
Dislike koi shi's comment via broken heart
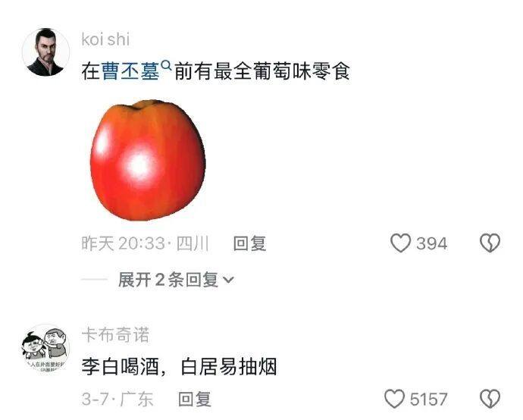tap(490, 243)
